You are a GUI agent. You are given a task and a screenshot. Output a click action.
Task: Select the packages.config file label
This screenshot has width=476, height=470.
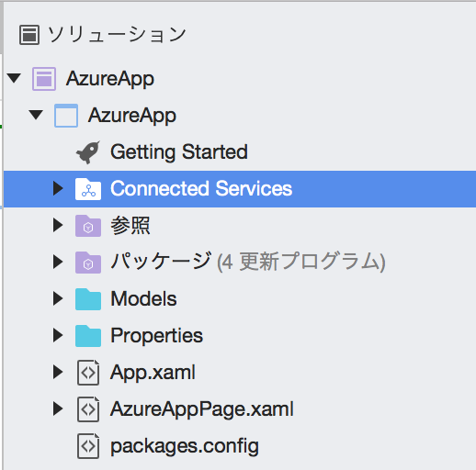coord(185,446)
